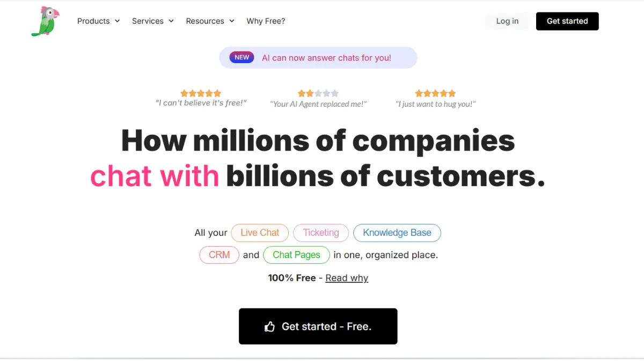644x362 pixels.
Task: Open the Products dropdown
Action: click(98, 21)
